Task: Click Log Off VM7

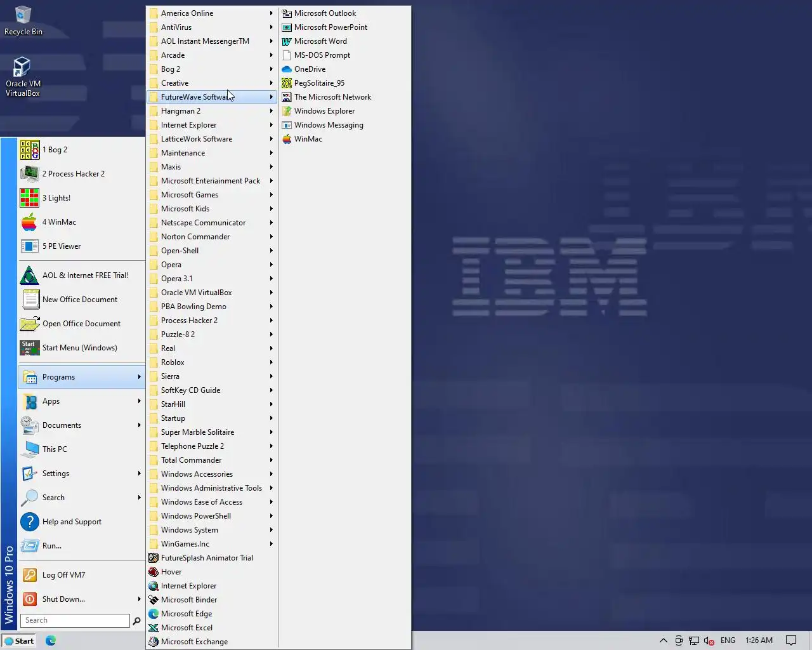Action: click(82, 575)
